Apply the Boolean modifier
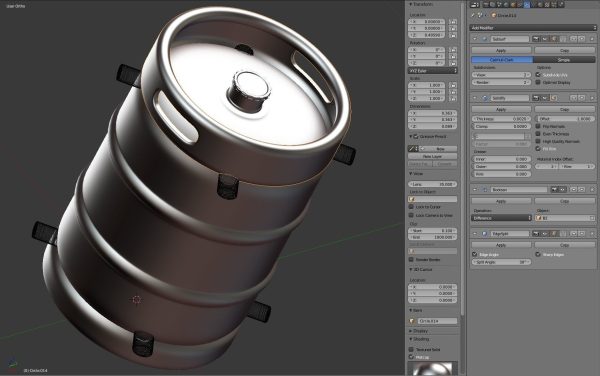Viewport: 600px width, 376px height. click(x=501, y=201)
